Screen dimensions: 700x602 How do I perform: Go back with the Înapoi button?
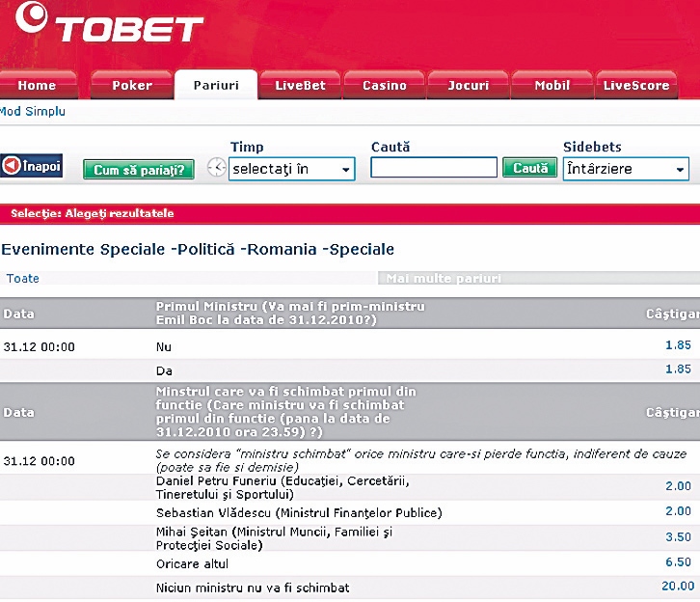[x=32, y=166]
